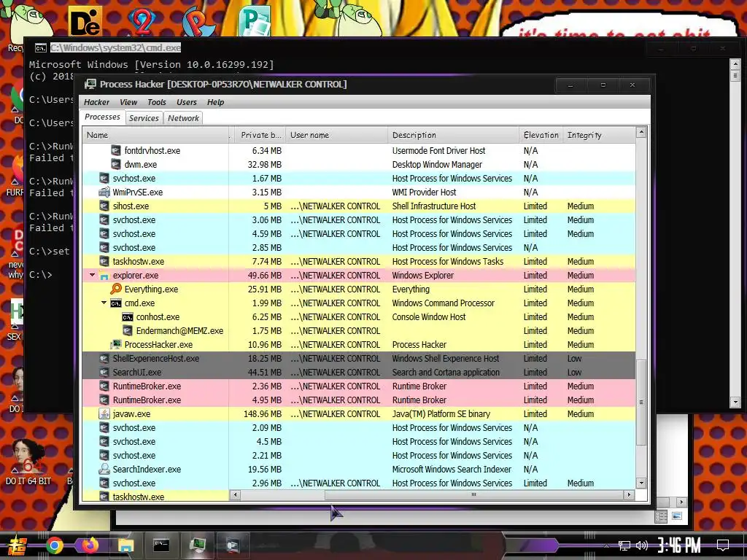This screenshot has height=560, width=747.
Task: Click process list scroll up arrow
Action: click(x=641, y=133)
